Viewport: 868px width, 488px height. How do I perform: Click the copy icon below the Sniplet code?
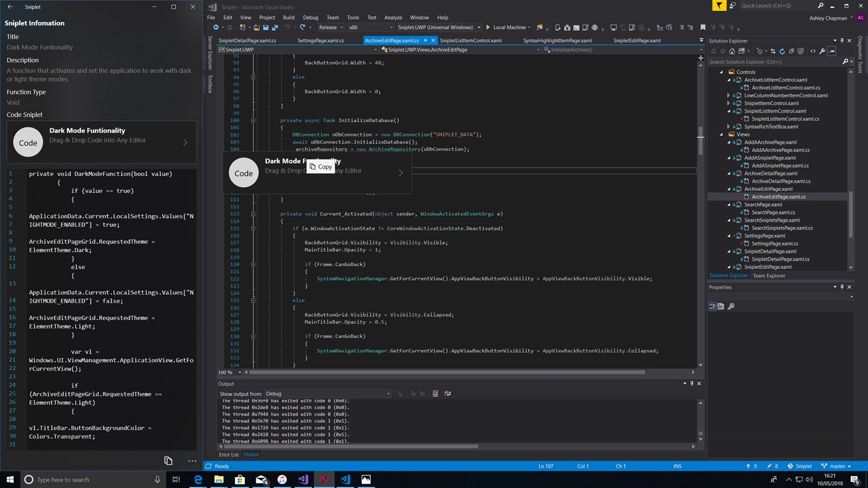click(x=168, y=461)
